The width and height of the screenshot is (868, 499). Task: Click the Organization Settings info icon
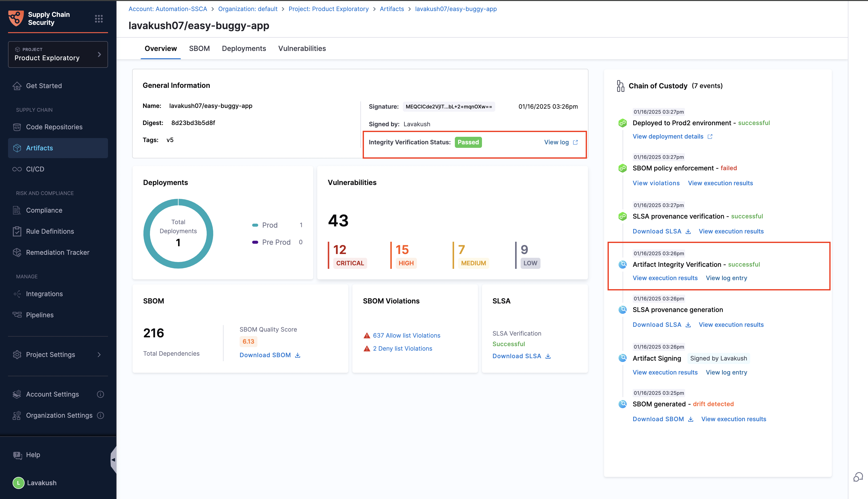pos(100,415)
